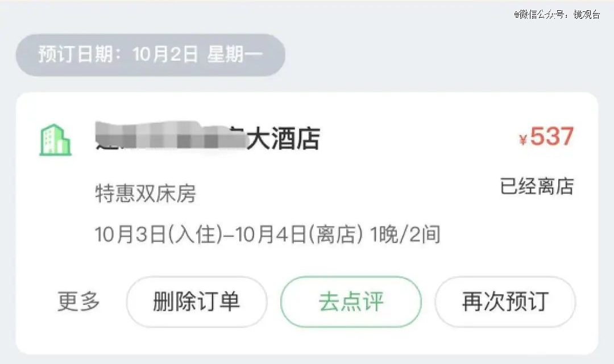Click the 10月4日(离店) check-out date
Screen dimensions: 614x364
pyautogui.click(x=298, y=235)
